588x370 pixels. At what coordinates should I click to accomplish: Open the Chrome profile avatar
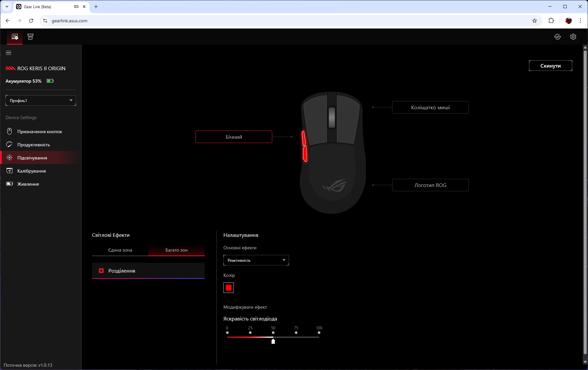(569, 21)
